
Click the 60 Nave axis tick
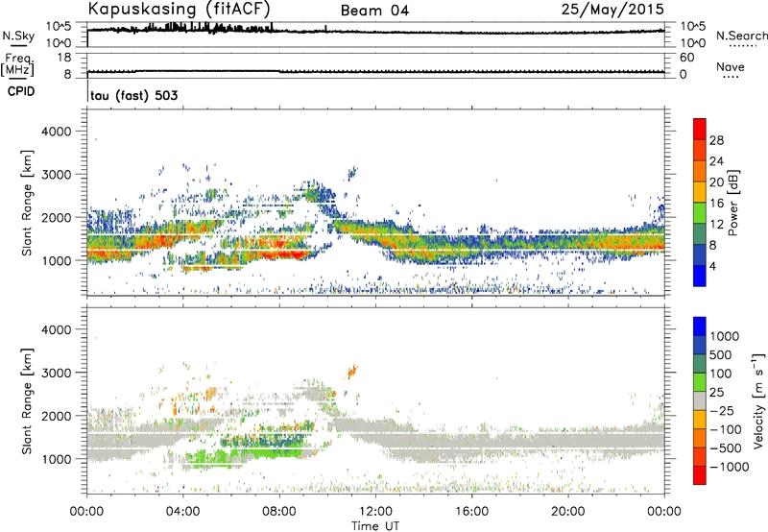(686, 58)
